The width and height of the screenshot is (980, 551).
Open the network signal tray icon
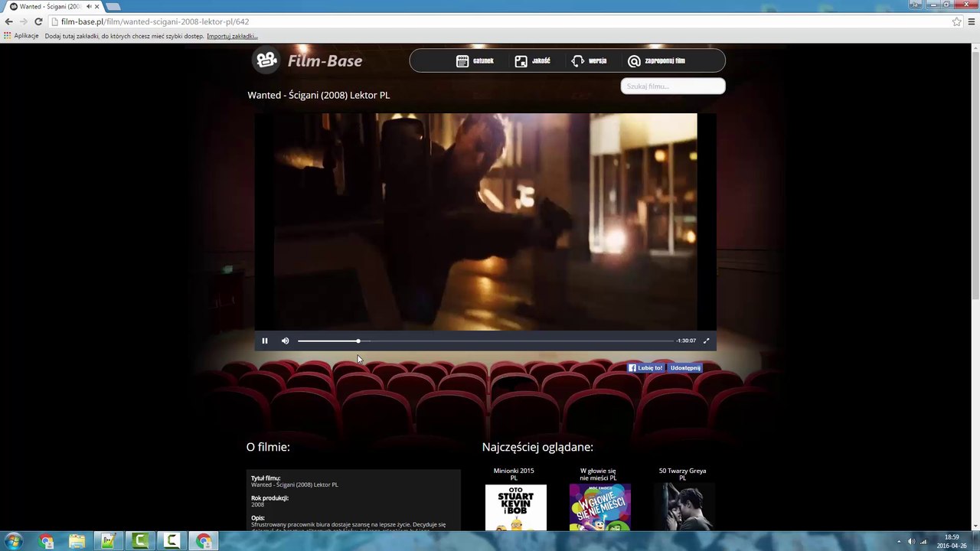pos(923,542)
